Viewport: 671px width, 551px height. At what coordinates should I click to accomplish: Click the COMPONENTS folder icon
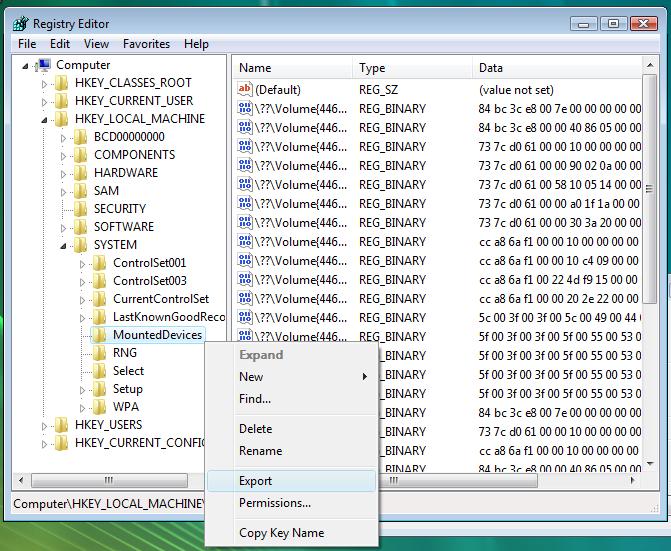pyautogui.click(x=80, y=155)
